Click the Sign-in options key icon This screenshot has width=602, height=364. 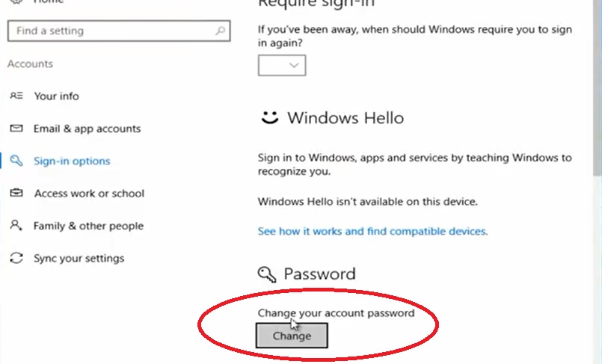click(16, 161)
